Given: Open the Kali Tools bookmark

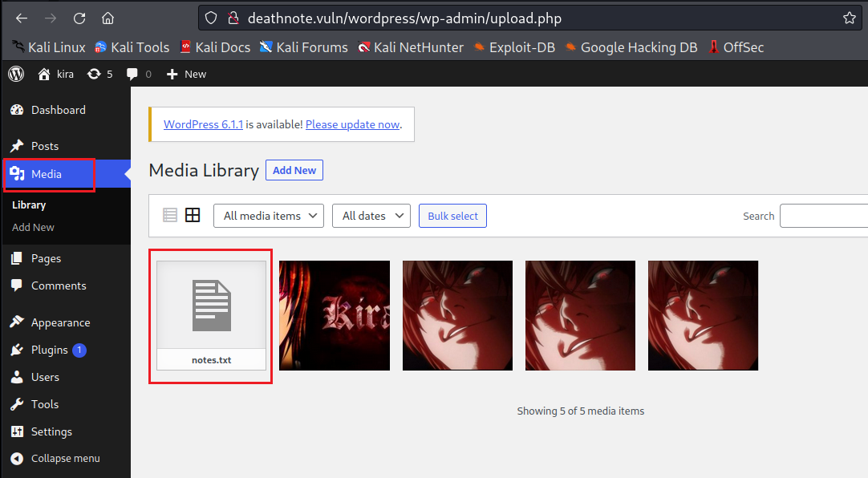Looking at the screenshot, I should pos(132,47).
